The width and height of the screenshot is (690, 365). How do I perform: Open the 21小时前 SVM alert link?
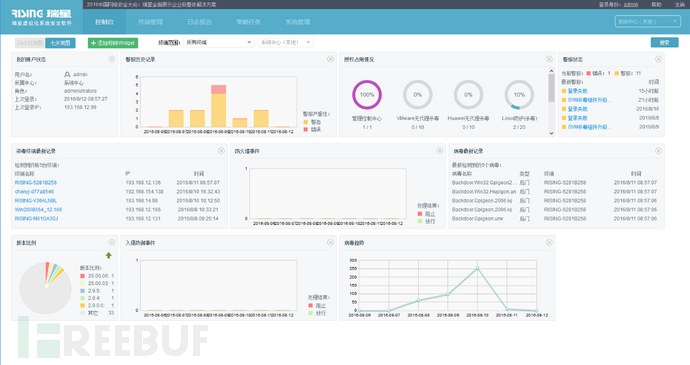click(x=589, y=100)
